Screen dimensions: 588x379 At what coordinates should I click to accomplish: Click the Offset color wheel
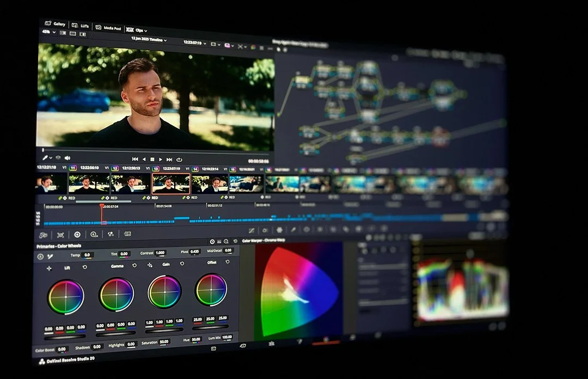[211, 290]
